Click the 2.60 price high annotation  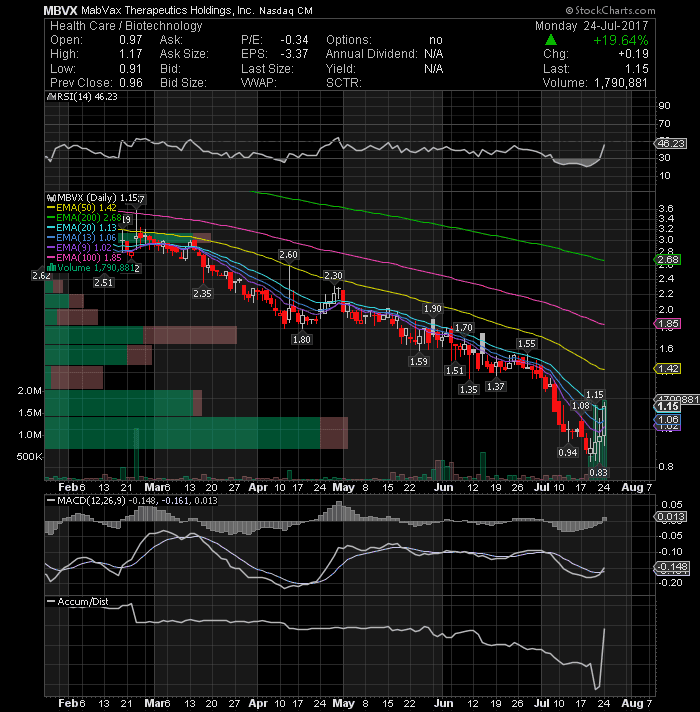pyautogui.click(x=289, y=255)
